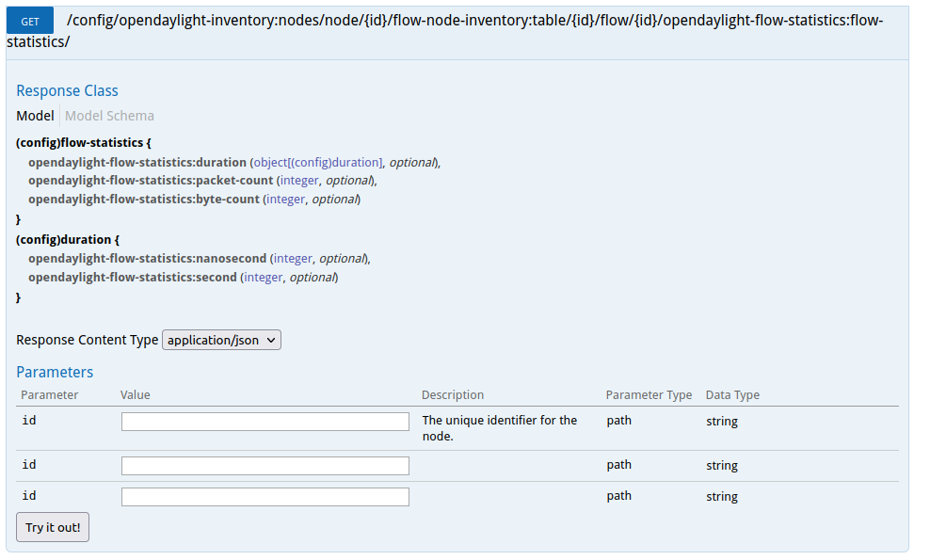The height and width of the screenshot is (560, 930).
Task: Click the Response Class heading
Action: click(x=67, y=91)
